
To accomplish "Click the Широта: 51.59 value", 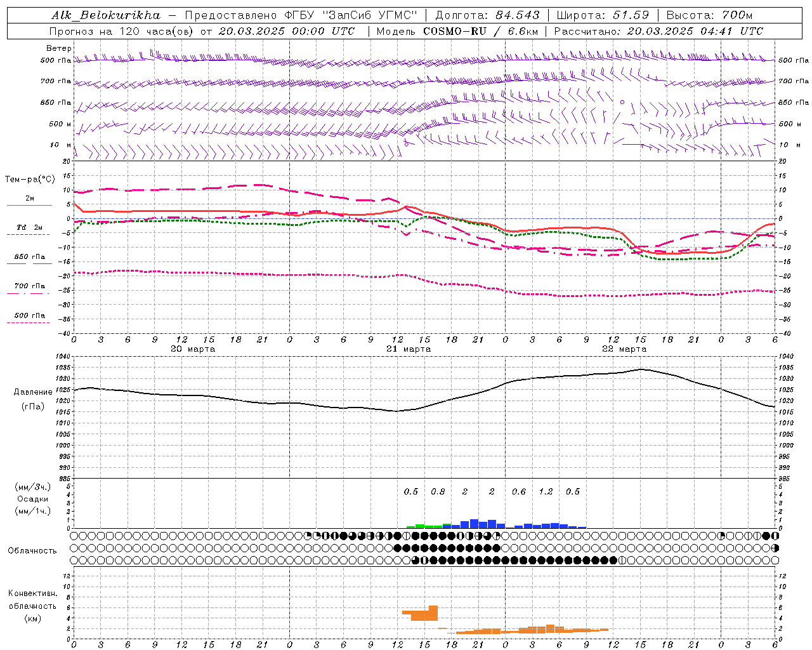I will 603,15.
